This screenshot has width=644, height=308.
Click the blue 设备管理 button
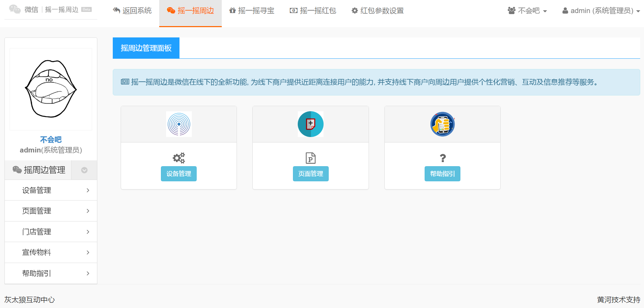click(x=179, y=174)
